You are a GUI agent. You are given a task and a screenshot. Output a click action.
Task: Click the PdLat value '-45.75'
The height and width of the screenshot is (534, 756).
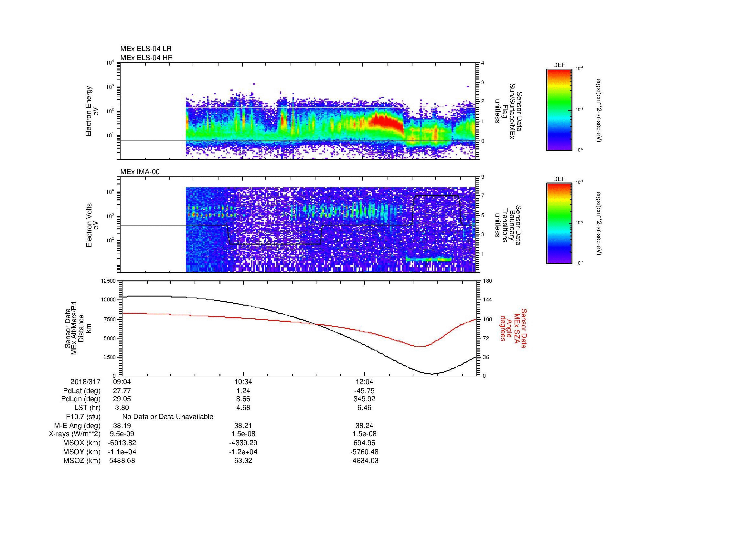[364, 391]
